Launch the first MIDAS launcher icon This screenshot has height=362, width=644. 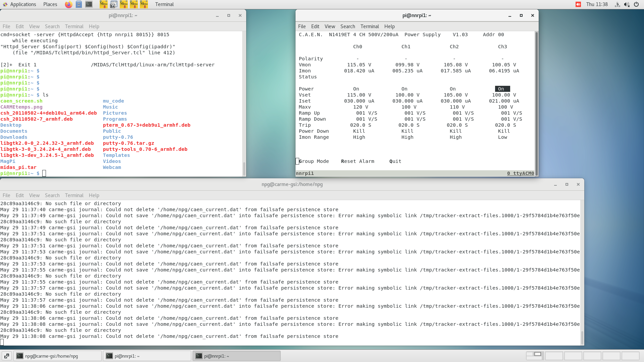[x=104, y=4]
